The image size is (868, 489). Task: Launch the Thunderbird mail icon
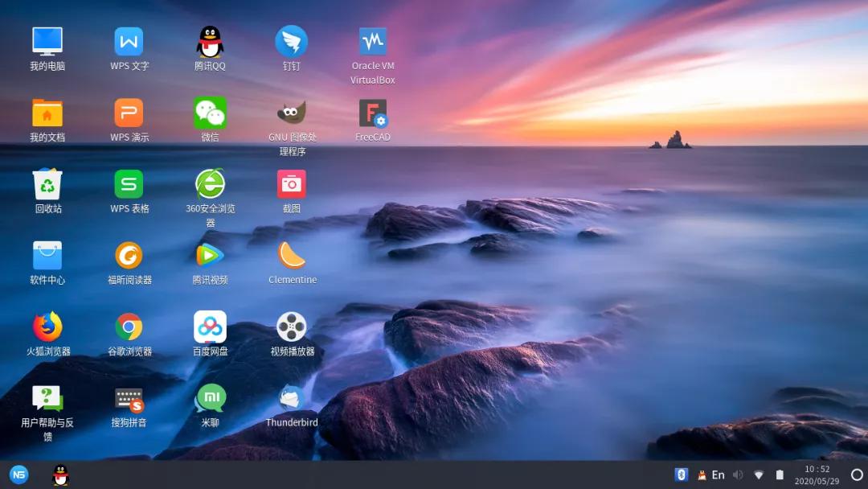[x=291, y=398]
